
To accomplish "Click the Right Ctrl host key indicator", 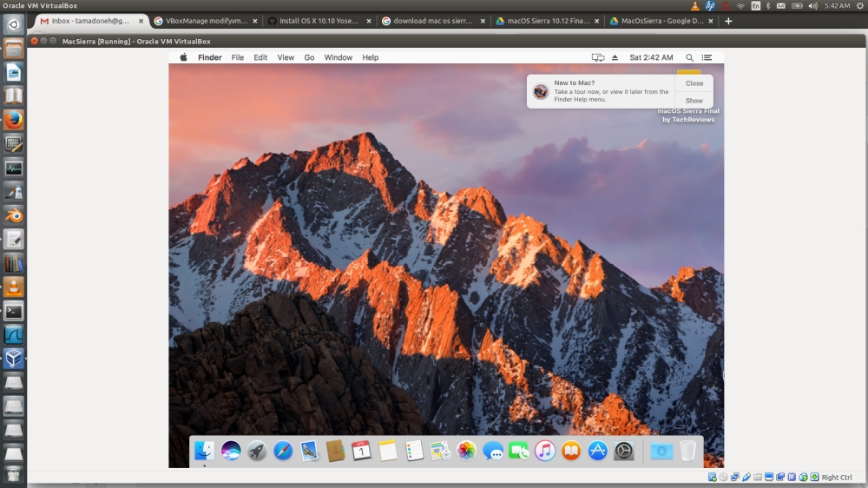I will pyautogui.click(x=837, y=477).
